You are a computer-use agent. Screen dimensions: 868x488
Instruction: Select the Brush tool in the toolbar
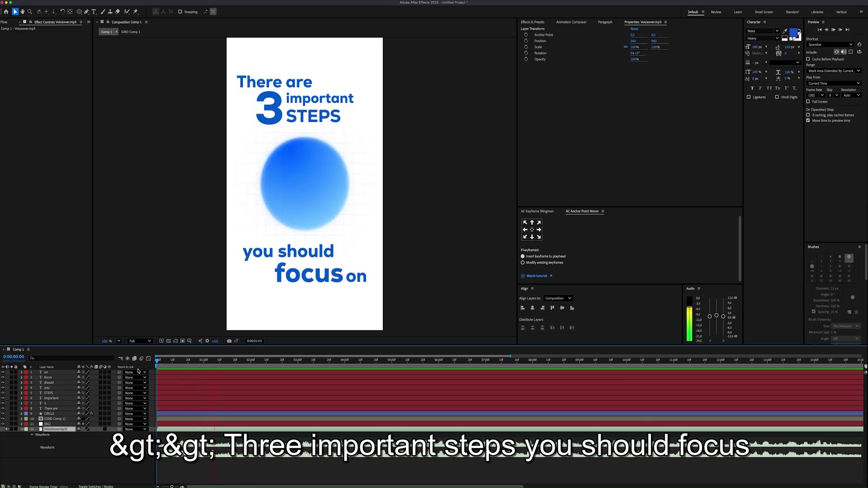pyautogui.click(x=103, y=12)
